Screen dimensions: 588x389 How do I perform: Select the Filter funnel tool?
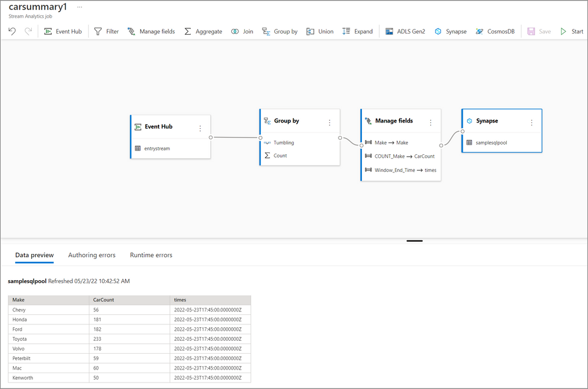point(106,32)
